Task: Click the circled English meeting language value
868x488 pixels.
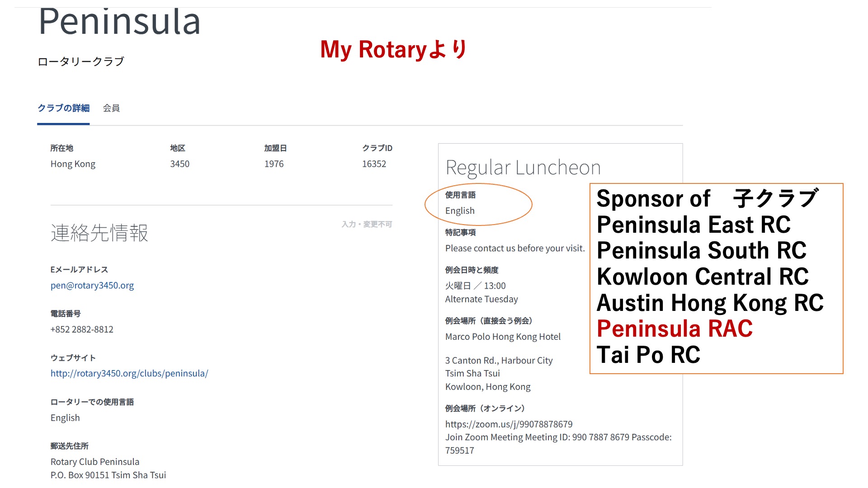Action: pos(460,211)
